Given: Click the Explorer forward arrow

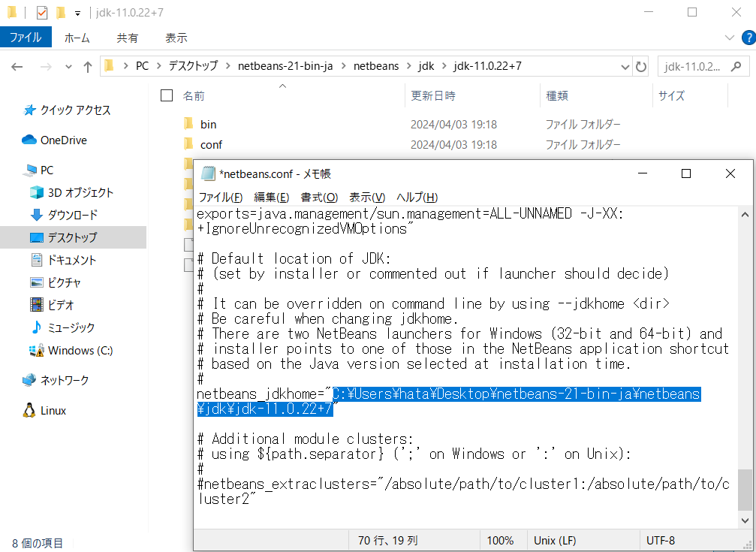Looking at the screenshot, I should (46, 67).
